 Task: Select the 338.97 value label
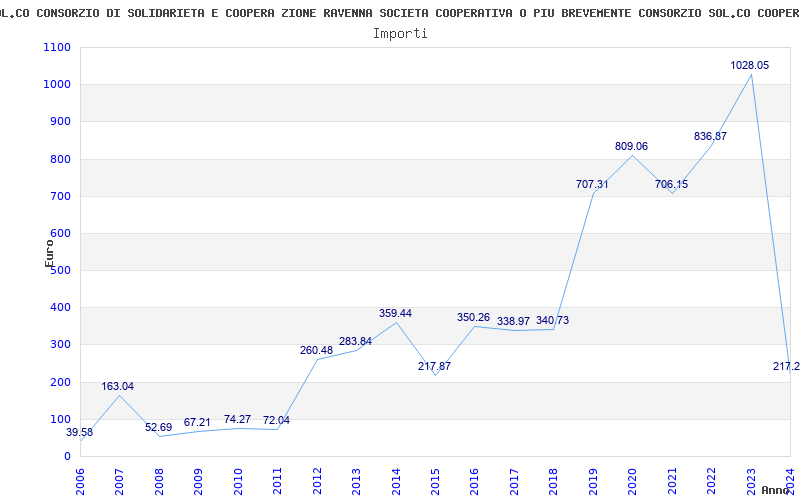click(513, 321)
